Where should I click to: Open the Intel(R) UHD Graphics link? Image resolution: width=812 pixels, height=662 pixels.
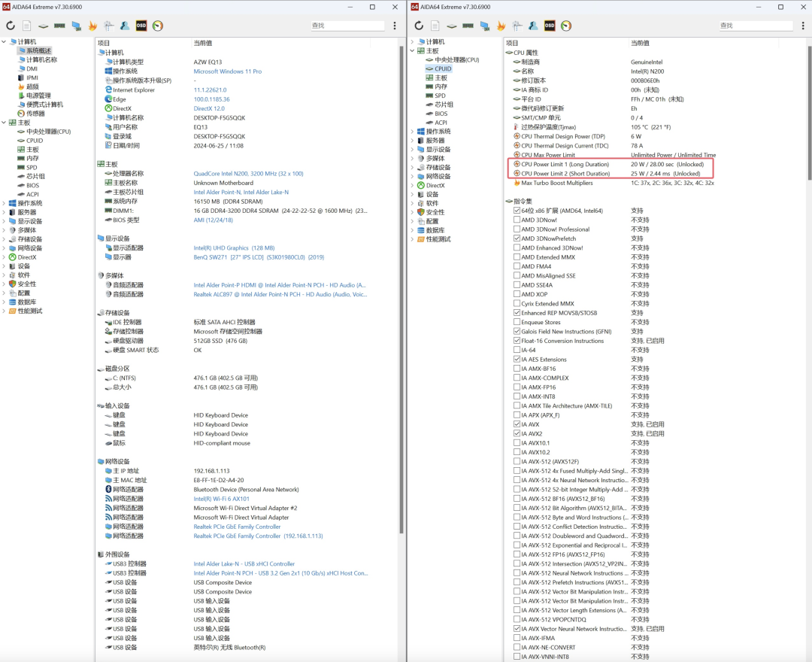click(x=234, y=247)
